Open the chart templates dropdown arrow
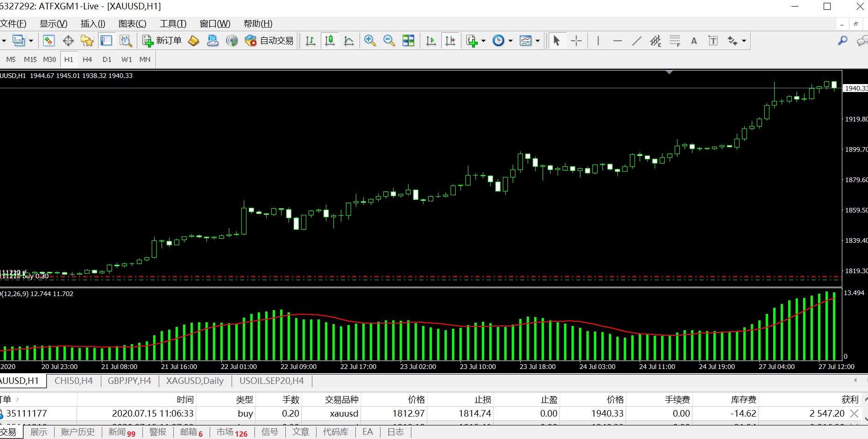Screen dimensions: 868x439 (537, 41)
